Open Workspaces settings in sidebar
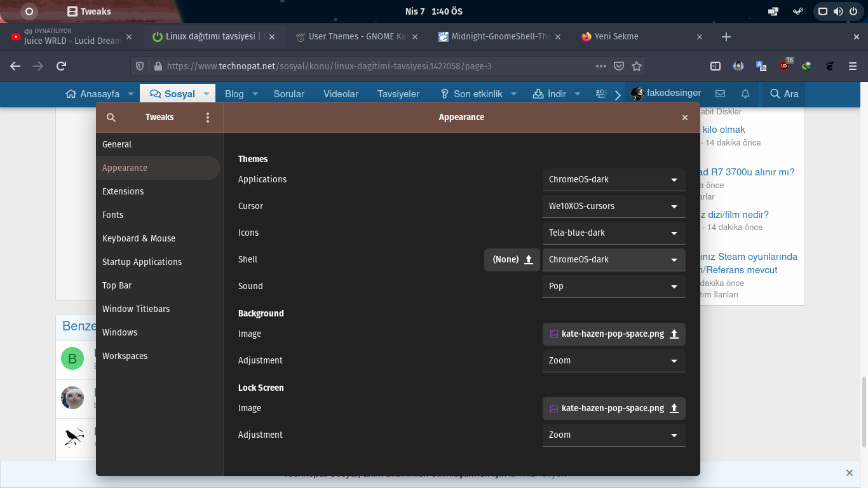This screenshot has width=868, height=488. click(x=158, y=356)
